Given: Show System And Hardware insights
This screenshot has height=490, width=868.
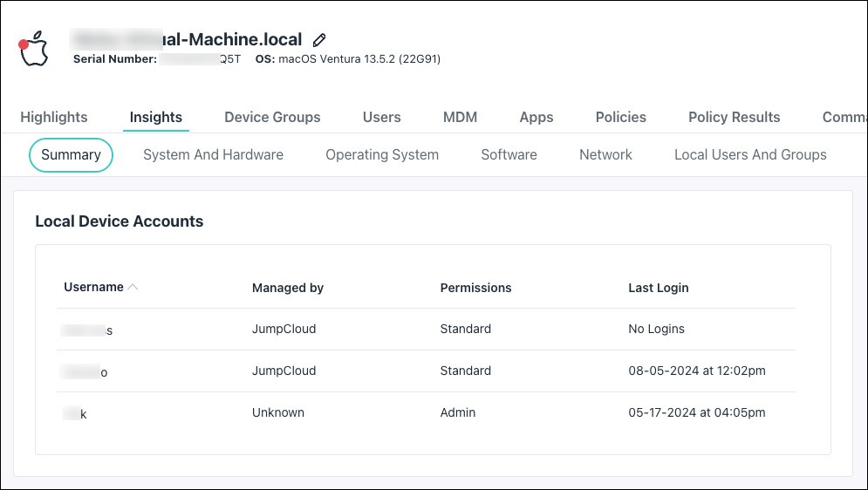Looking at the screenshot, I should coord(213,154).
